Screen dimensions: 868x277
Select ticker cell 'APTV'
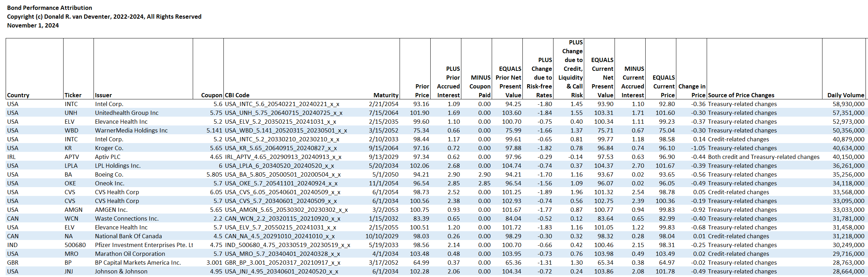click(x=72, y=157)
